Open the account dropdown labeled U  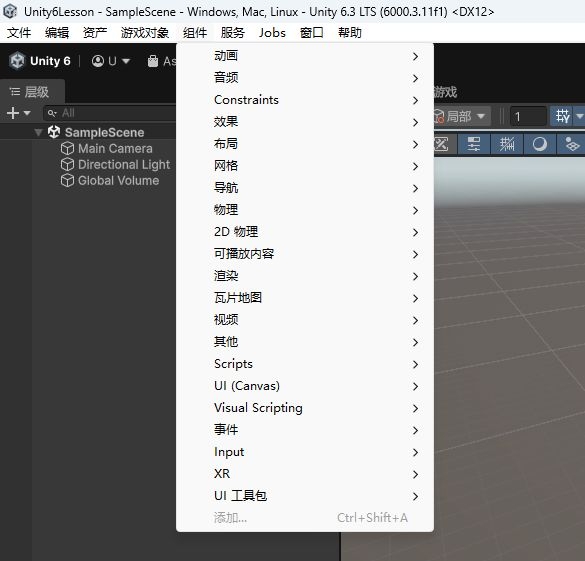pos(111,61)
